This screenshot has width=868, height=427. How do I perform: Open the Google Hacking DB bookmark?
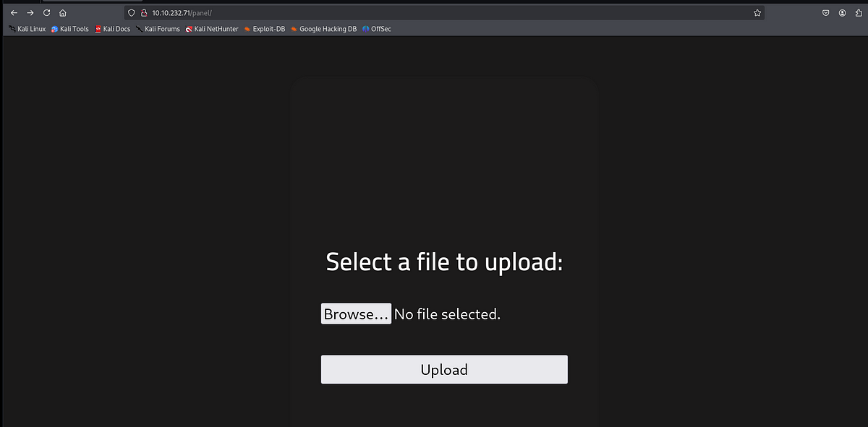pos(323,29)
